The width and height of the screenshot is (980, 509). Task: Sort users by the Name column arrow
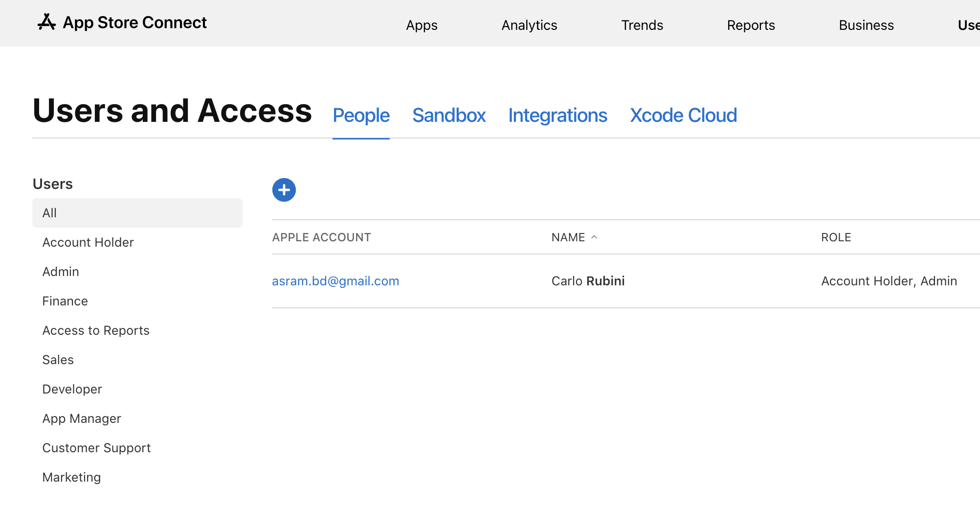594,237
